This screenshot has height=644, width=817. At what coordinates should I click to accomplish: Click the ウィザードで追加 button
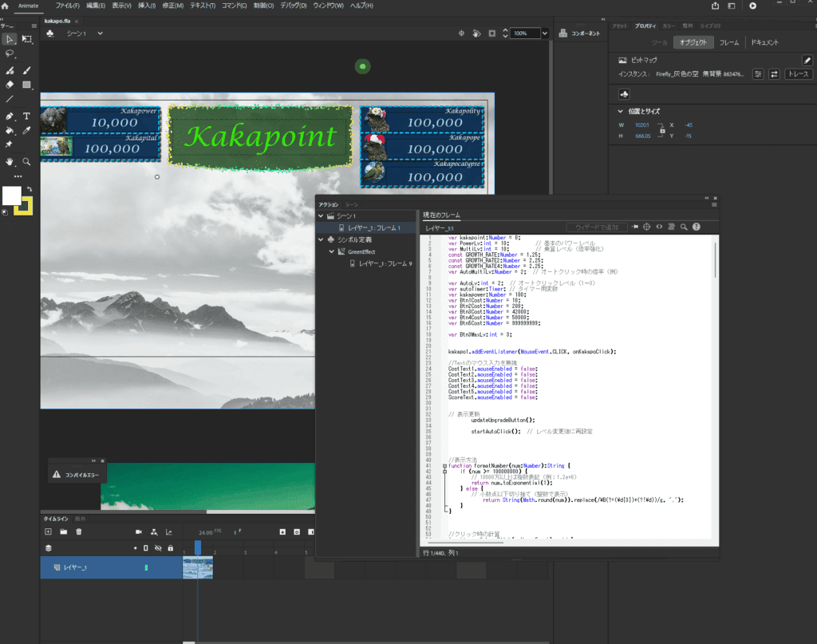596,227
